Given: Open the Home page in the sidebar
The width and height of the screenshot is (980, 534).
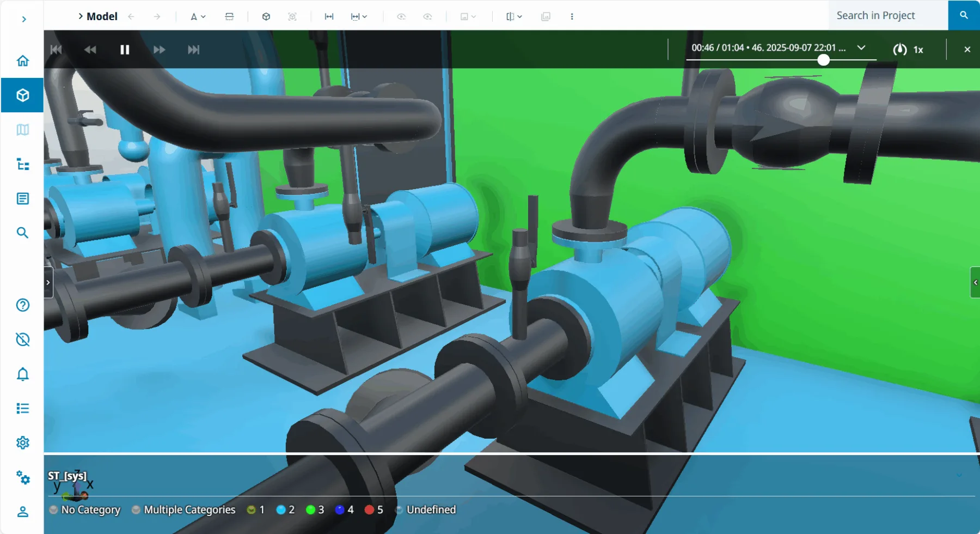Looking at the screenshot, I should 22,60.
